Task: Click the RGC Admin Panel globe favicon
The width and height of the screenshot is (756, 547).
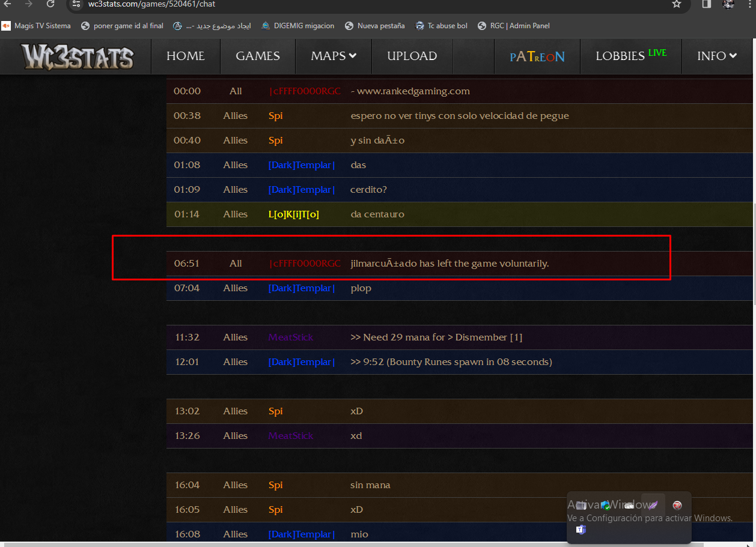Action: click(x=482, y=26)
